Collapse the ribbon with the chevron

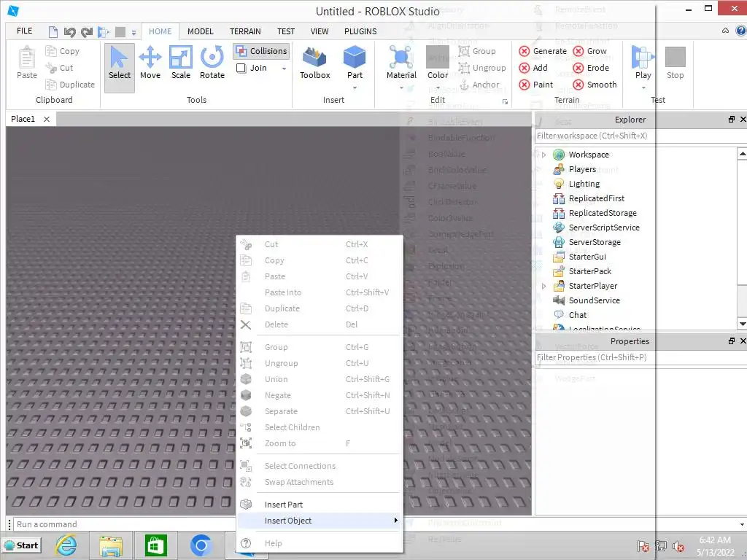tap(725, 31)
